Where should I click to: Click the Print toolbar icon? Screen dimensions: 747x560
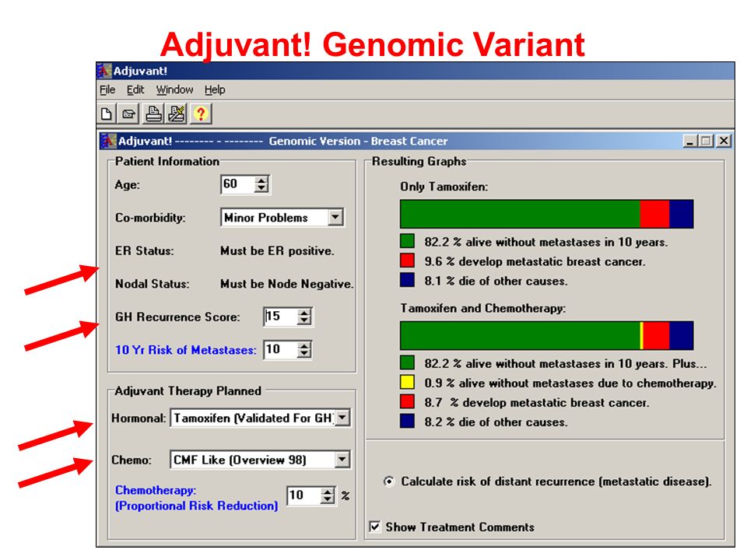pyautogui.click(x=153, y=114)
